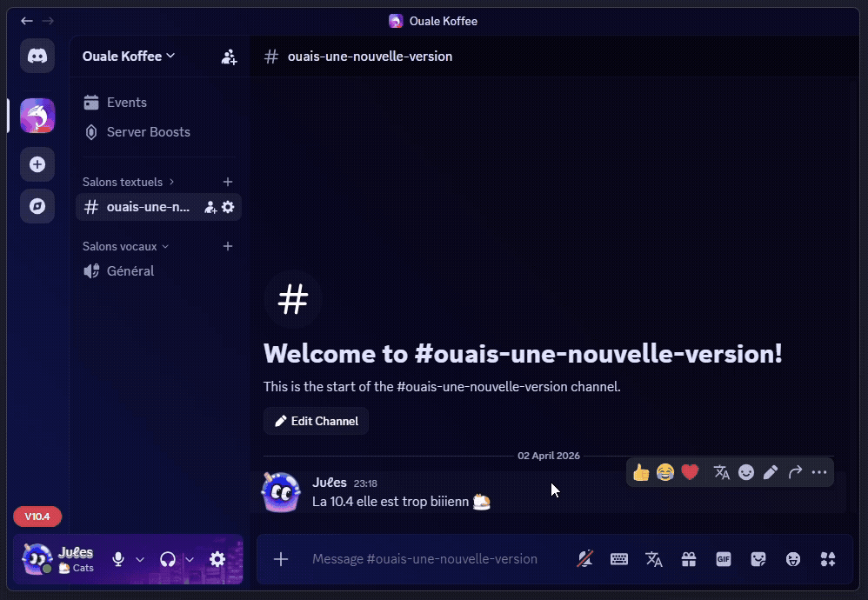Toggle microphone mute in user panel
The image size is (868, 600).
(118, 559)
